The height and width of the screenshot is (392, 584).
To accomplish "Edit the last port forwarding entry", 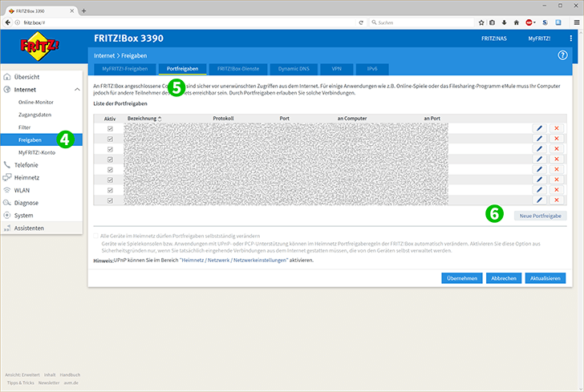I will 539,200.
